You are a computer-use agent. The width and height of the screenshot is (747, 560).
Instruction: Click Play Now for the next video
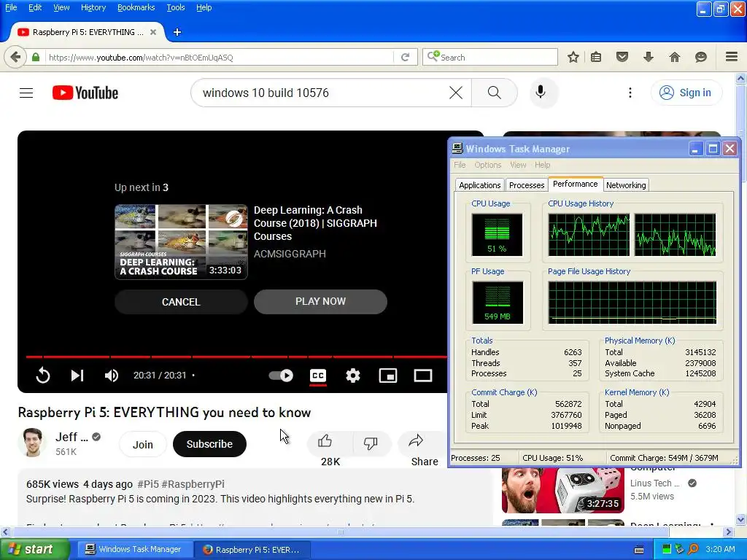click(x=320, y=301)
